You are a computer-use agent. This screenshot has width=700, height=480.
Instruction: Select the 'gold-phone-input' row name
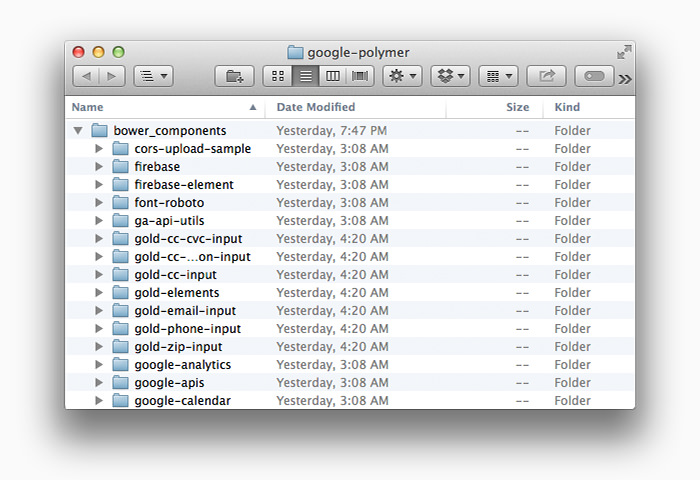(x=188, y=329)
